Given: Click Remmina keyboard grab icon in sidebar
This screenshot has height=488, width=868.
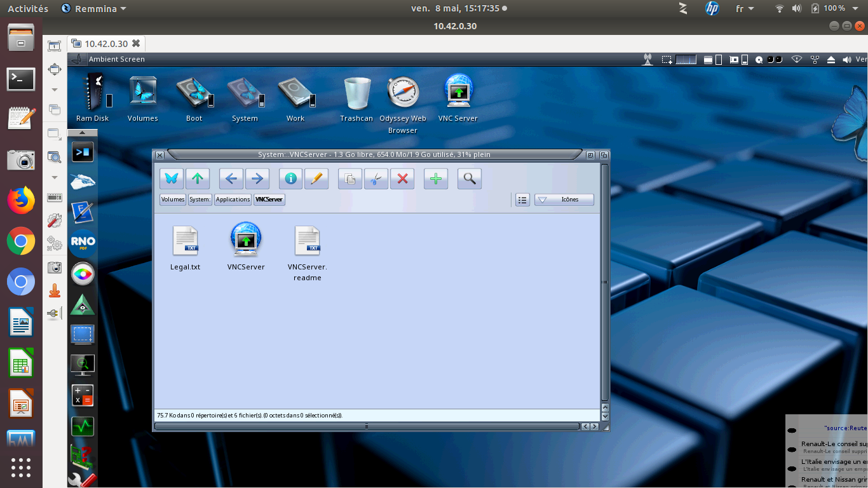Looking at the screenshot, I should (x=55, y=198).
